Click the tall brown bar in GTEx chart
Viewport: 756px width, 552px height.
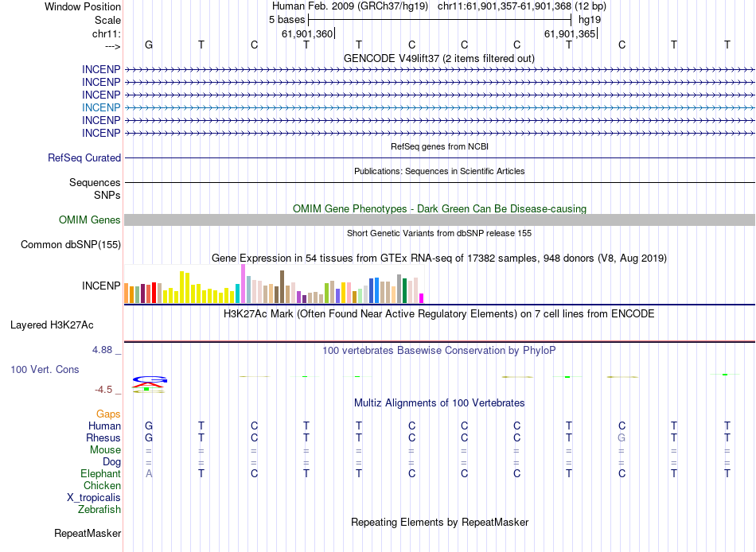(x=282, y=287)
